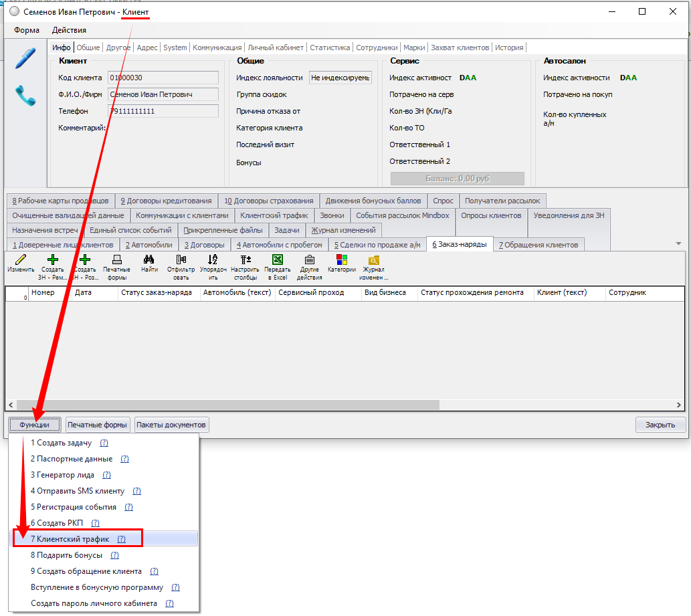Click the Найти binoculars icon
The image size is (691, 616).
click(x=149, y=260)
